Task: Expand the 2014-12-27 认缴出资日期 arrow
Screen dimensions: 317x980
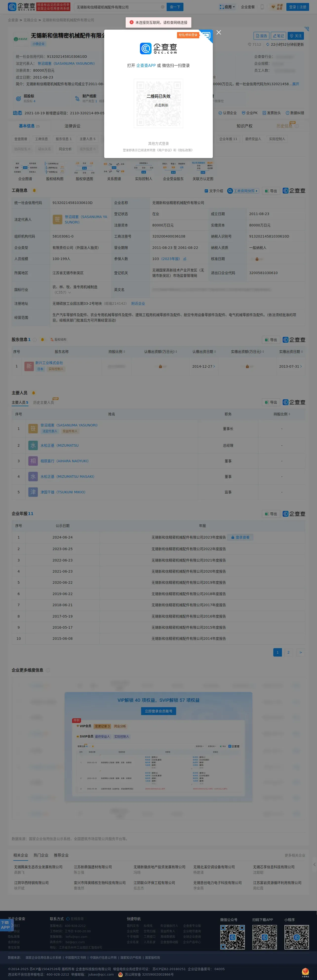Action: click(x=214, y=367)
